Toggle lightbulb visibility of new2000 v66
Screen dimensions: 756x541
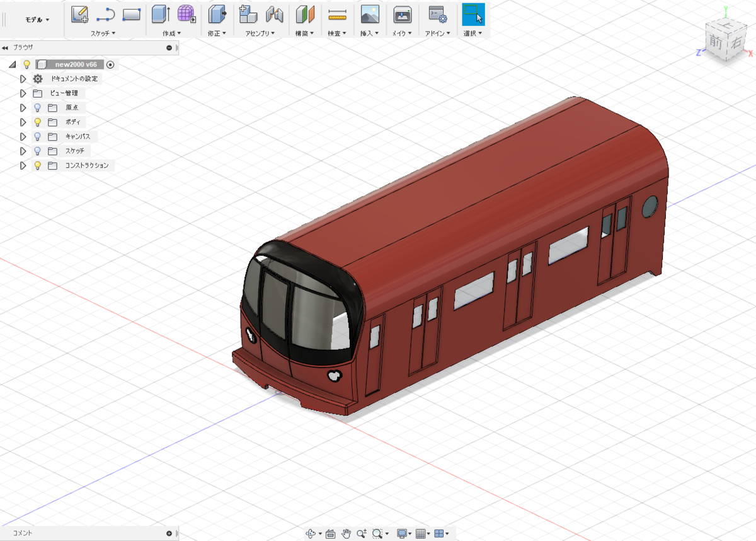26,64
